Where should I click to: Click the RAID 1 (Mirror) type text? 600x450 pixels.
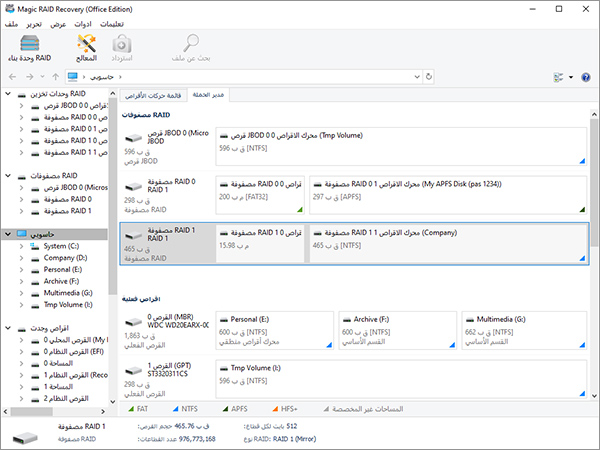pos(294,439)
